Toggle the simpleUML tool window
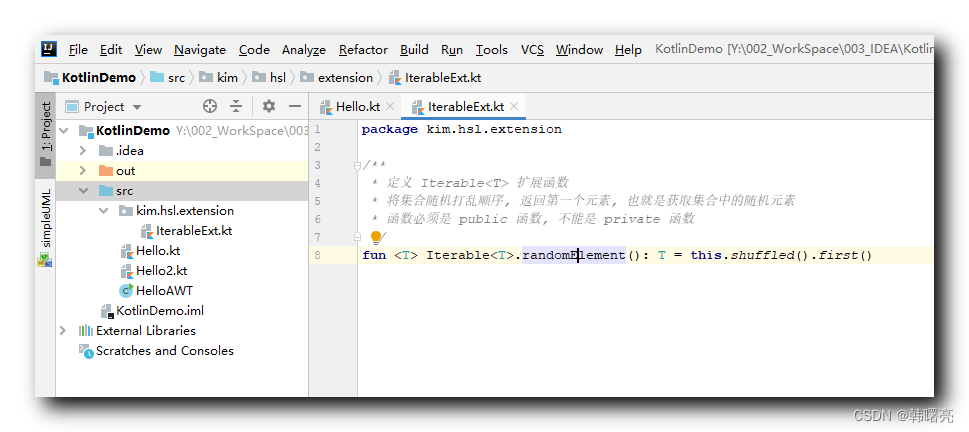Image resolution: width=969 pixels, height=432 pixels. coord(46,226)
